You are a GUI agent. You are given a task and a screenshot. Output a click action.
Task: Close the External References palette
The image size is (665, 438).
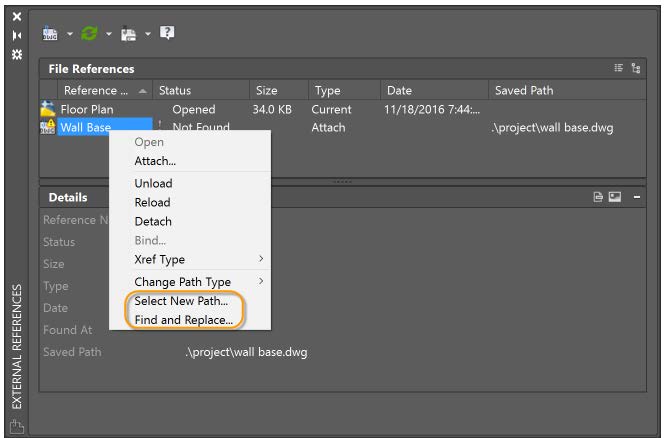point(16,17)
